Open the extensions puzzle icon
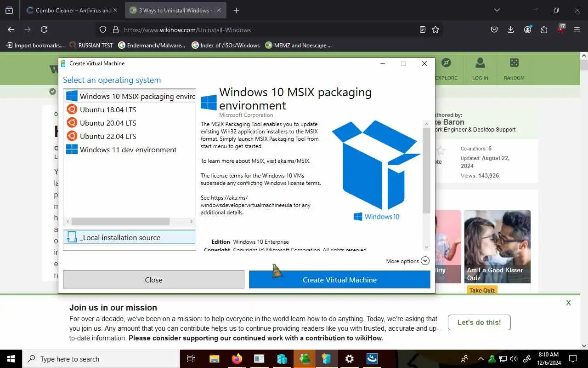 (544, 29)
